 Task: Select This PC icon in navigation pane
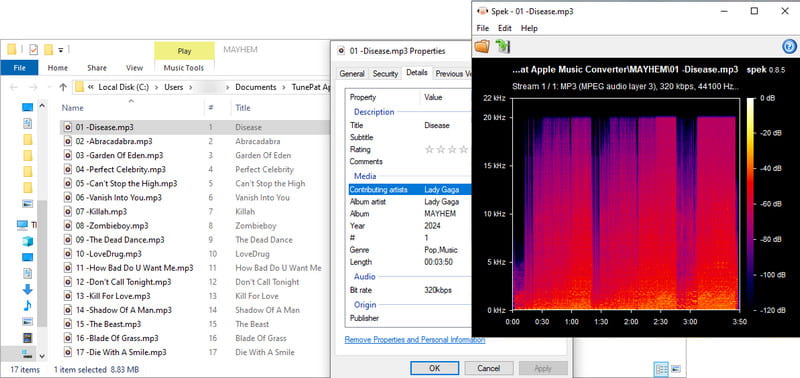point(22,224)
